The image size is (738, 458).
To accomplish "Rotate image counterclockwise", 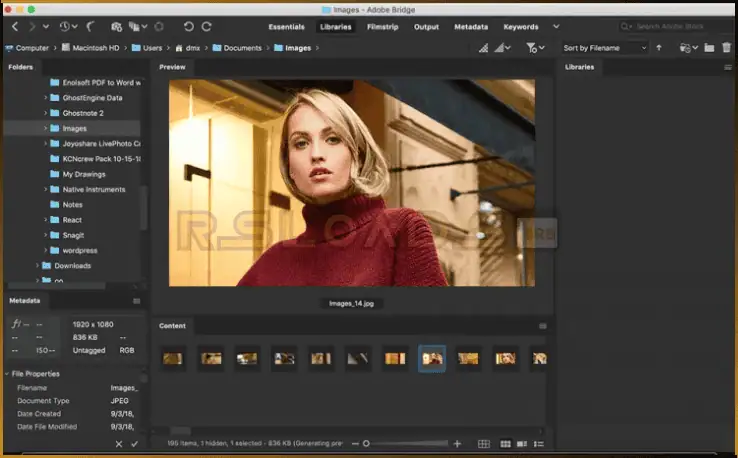I will click(x=189, y=27).
